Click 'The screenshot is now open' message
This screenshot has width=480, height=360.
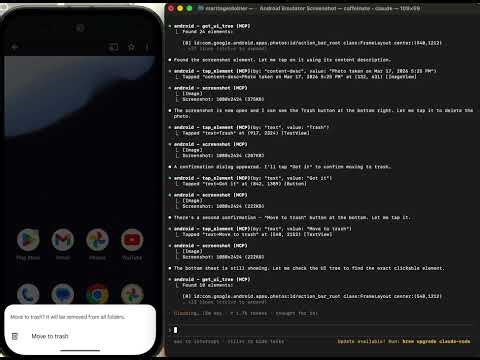click(x=323, y=113)
